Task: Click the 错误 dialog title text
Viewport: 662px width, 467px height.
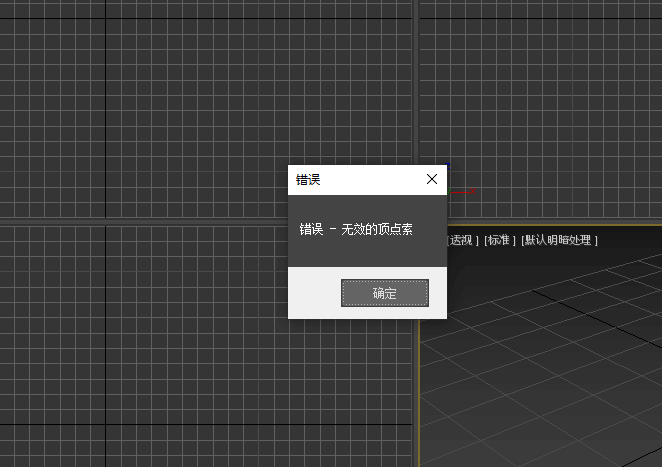Action: (x=308, y=180)
